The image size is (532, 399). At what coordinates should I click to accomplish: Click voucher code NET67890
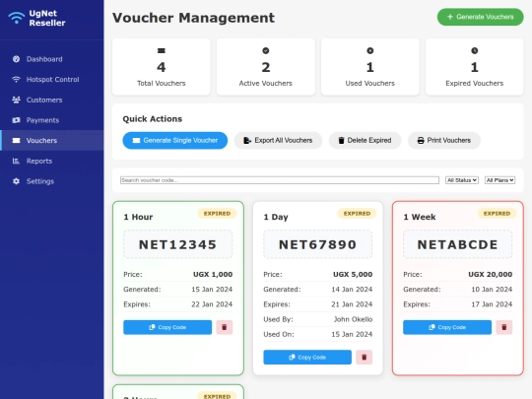coord(317,244)
